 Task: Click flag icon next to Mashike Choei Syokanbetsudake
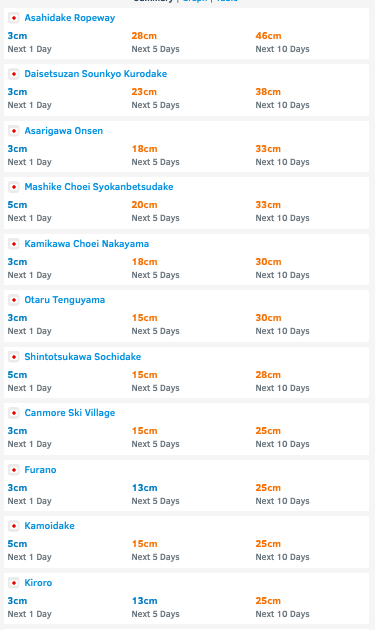pyautogui.click(x=14, y=187)
